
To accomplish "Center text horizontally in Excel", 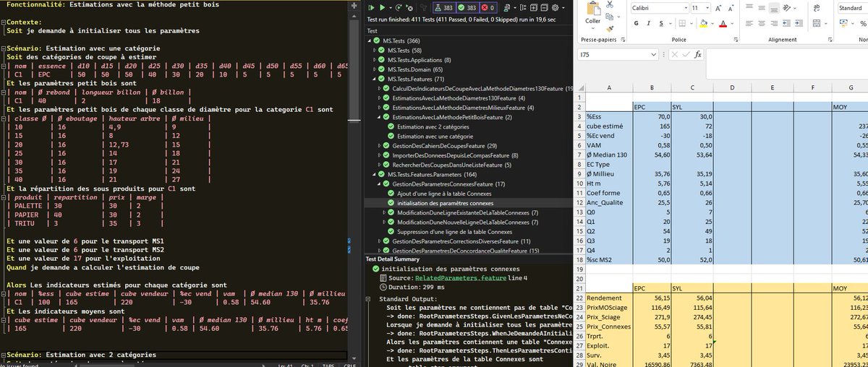I will click(x=762, y=23).
